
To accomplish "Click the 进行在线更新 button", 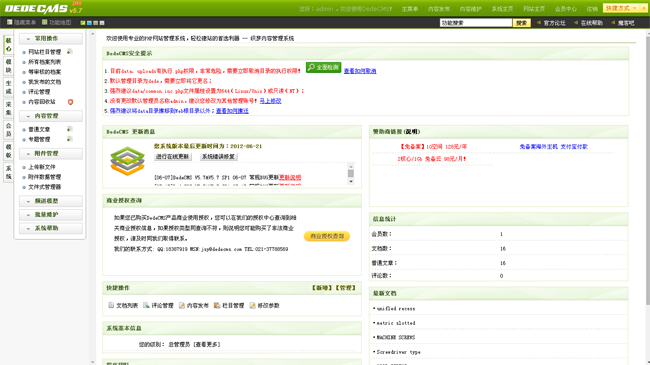I will coord(172,156).
